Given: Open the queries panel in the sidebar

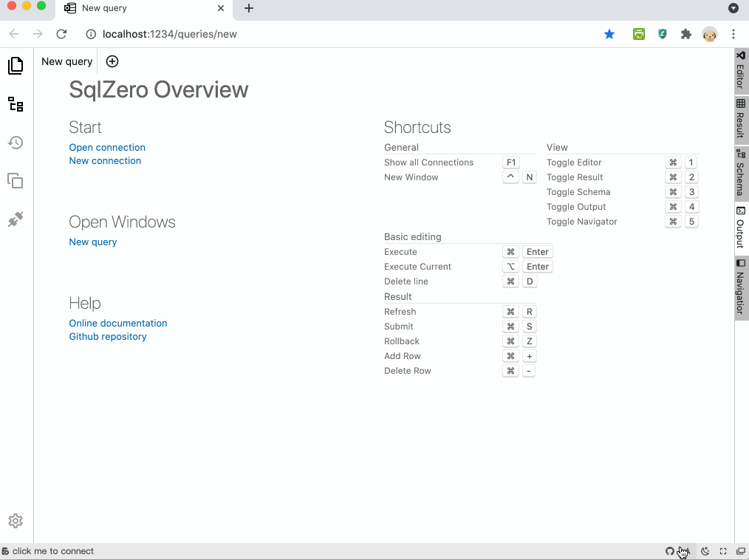Looking at the screenshot, I should (x=16, y=66).
